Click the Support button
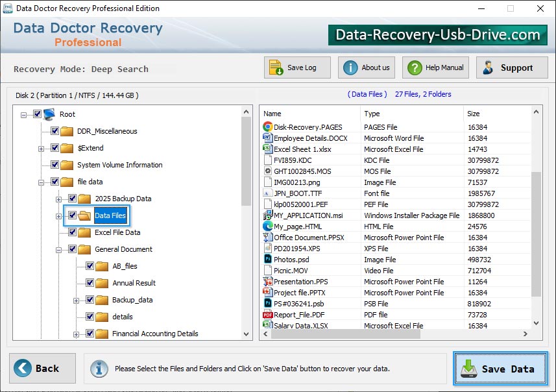The height and width of the screenshot is (392, 556). point(512,67)
